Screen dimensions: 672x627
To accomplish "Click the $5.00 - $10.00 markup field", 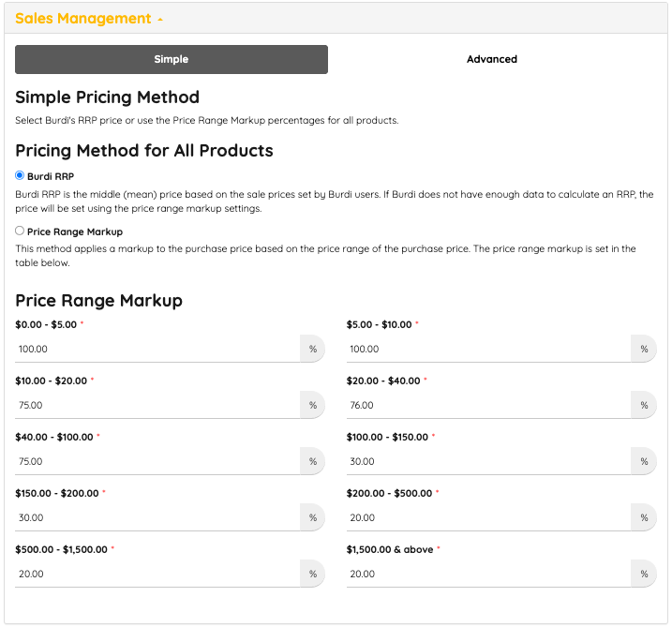I will (x=488, y=349).
